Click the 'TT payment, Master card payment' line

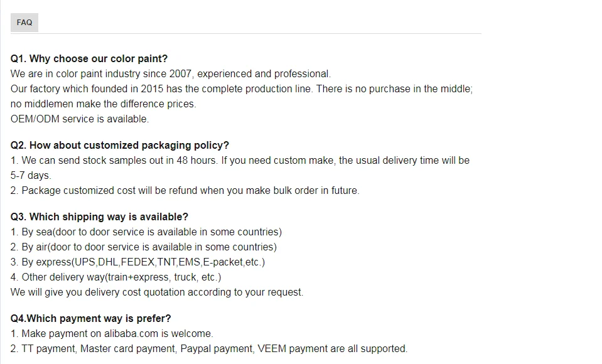click(x=209, y=349)
